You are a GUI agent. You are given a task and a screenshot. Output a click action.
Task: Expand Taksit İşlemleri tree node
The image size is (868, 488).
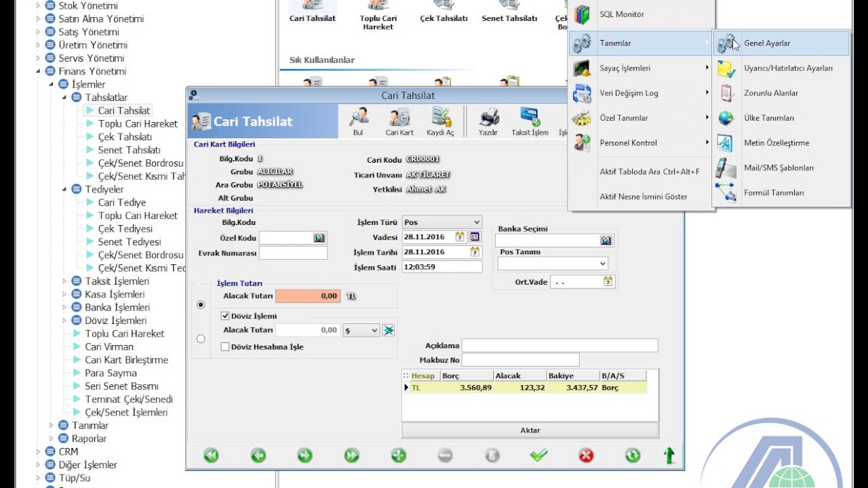click(65, 281)
